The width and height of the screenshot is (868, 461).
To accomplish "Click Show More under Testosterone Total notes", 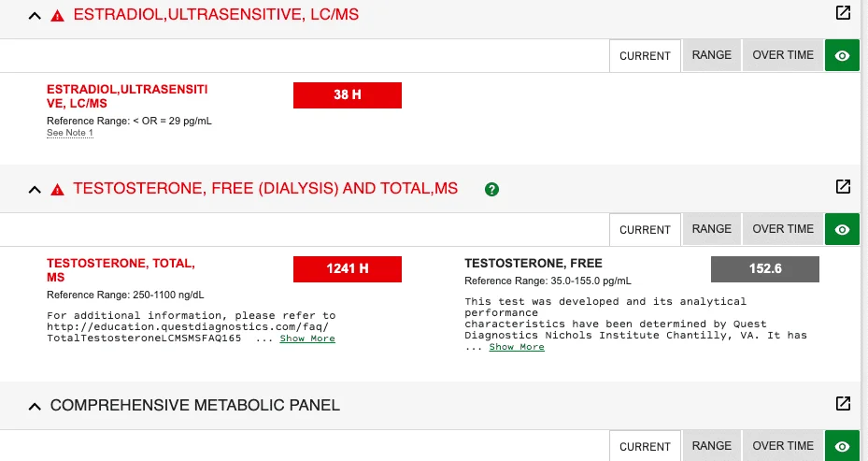I will tap(307, 339).
